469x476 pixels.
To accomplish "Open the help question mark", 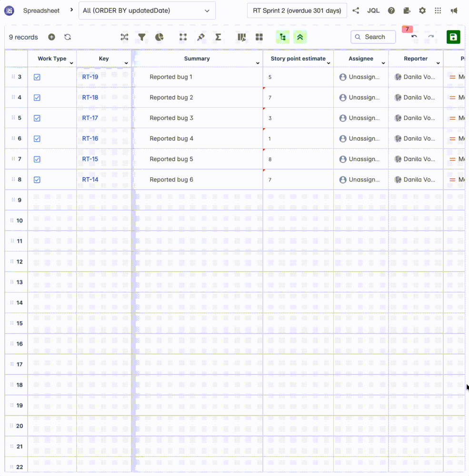I will point(391,10).
